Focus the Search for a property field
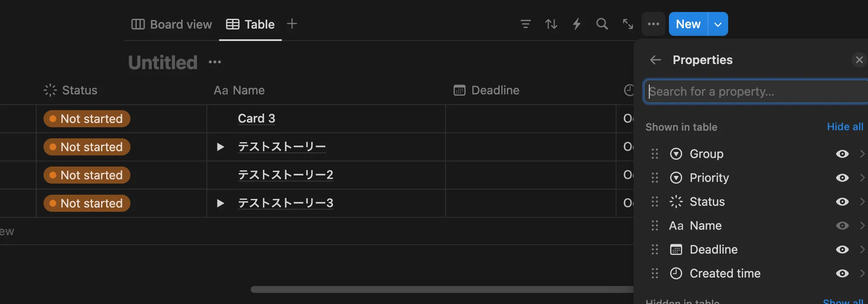The image size is (868, 304). click(x=756, y=91)
